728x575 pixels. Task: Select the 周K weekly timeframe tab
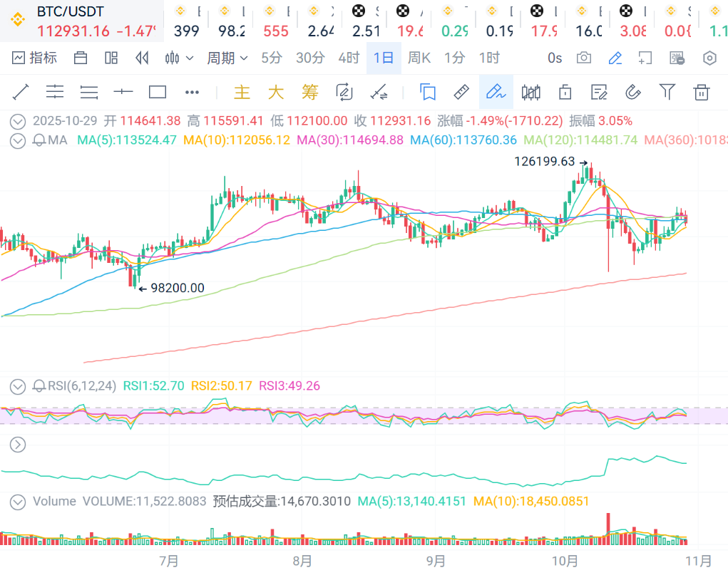coord(419,58)
